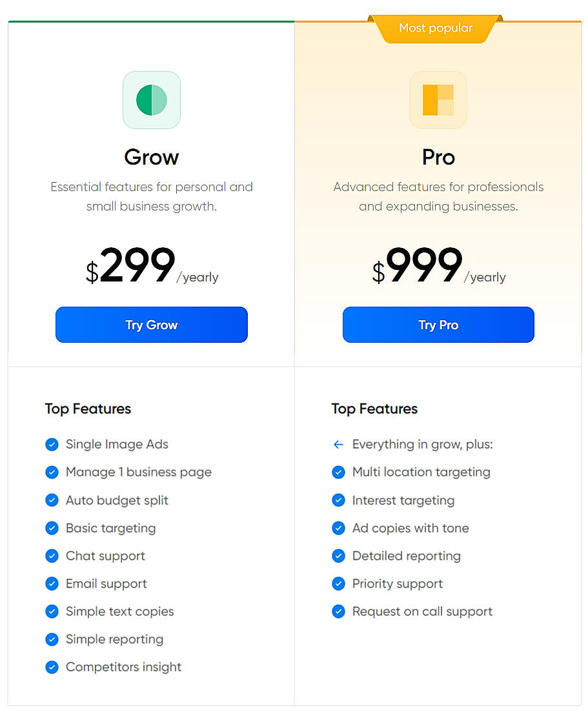Viewport: 588px width, 714px height.
Task: Click the Try Pro button
Action: [438, 325]
